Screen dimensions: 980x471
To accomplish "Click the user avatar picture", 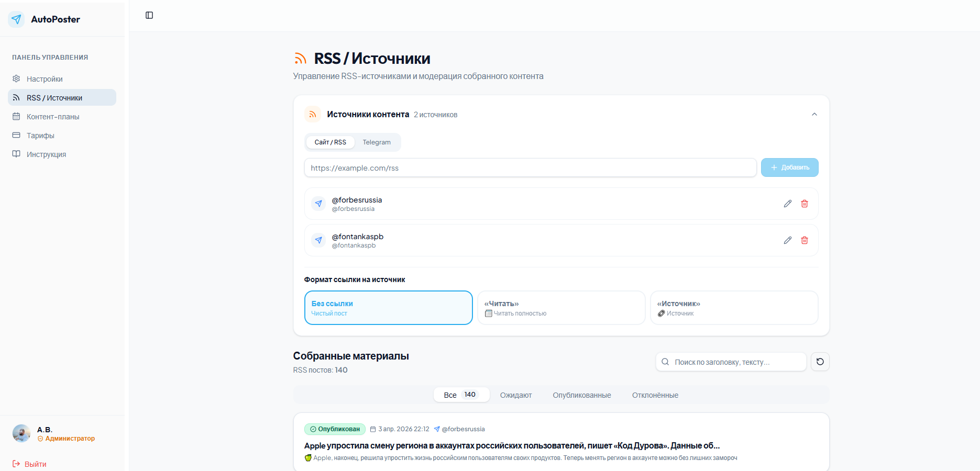I will click(21, 433).
